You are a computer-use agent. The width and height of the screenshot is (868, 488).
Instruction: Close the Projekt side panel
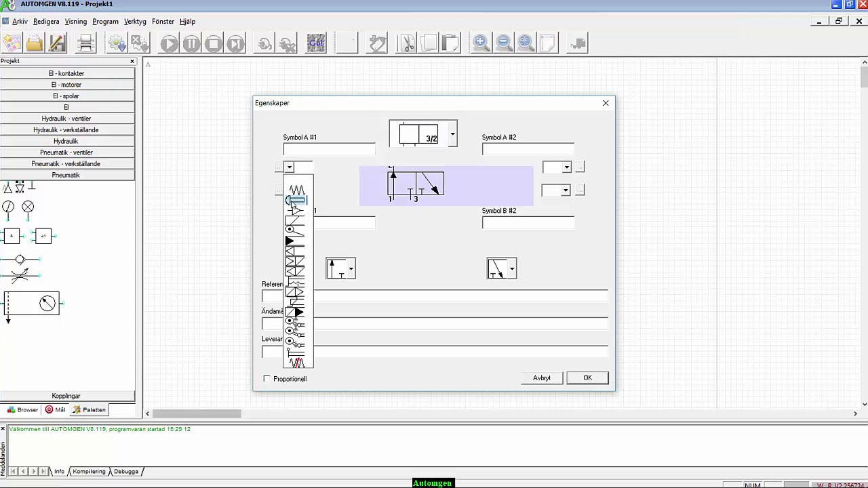[x=132, y=62]
